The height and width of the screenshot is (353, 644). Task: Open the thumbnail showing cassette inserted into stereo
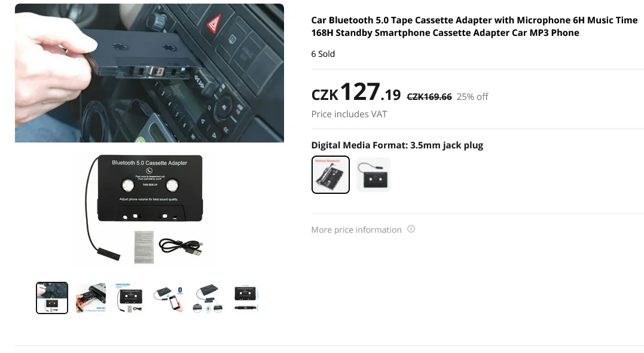(x=91, y=298)
